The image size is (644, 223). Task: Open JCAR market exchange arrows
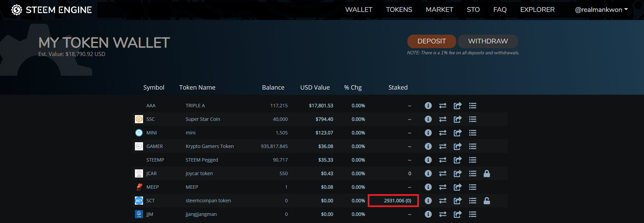tap(443, 173)
